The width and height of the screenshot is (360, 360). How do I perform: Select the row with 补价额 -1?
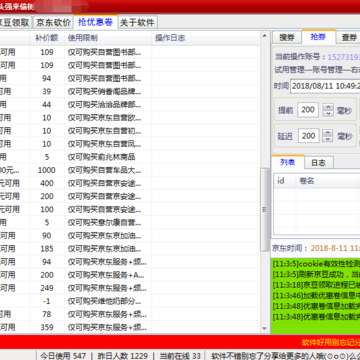click(130, 301)
